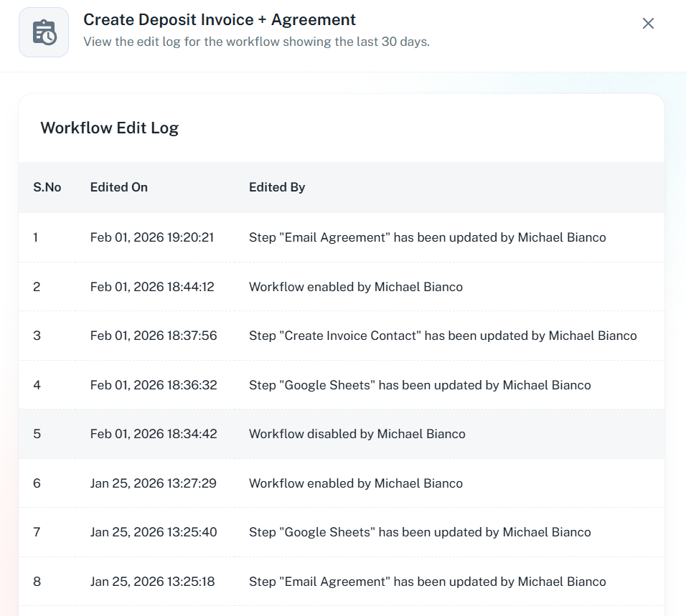Click the S.No column header
The height and width of the screenshot is (616, 686).
(47, 187)
